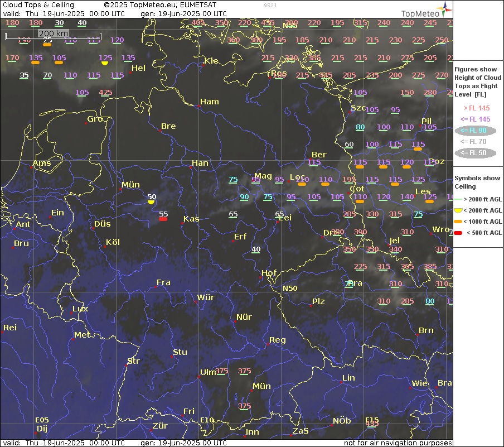This screenshot has width=504, height=447.
Task: Click the 'Han' city label
Action: tap(200, 163)
